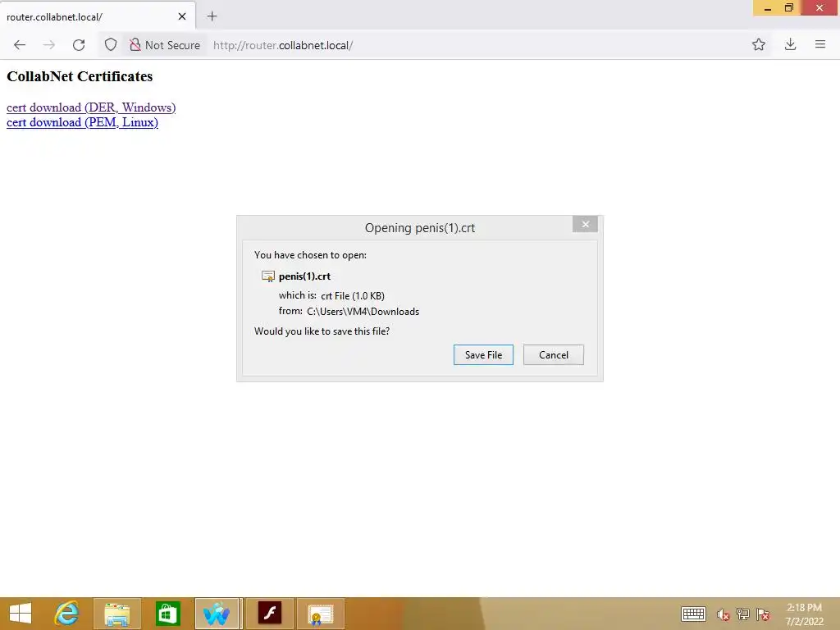840x630 pixels.
Task: Click the network status tray icon
Action: [x=743, y=614]
